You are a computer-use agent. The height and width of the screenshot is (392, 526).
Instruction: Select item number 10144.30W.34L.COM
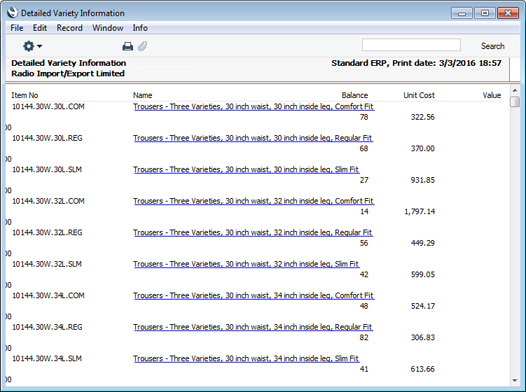(48, 296)
